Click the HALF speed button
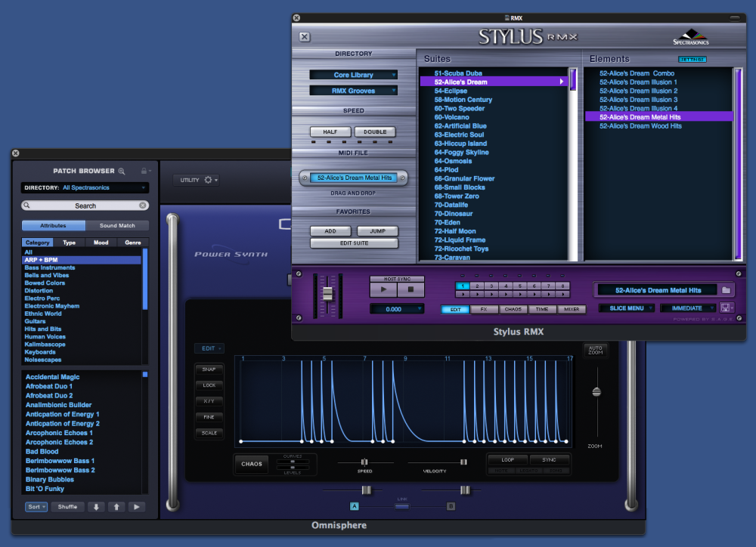The width and height of the screenshot is (756, 547). (330, 131)
